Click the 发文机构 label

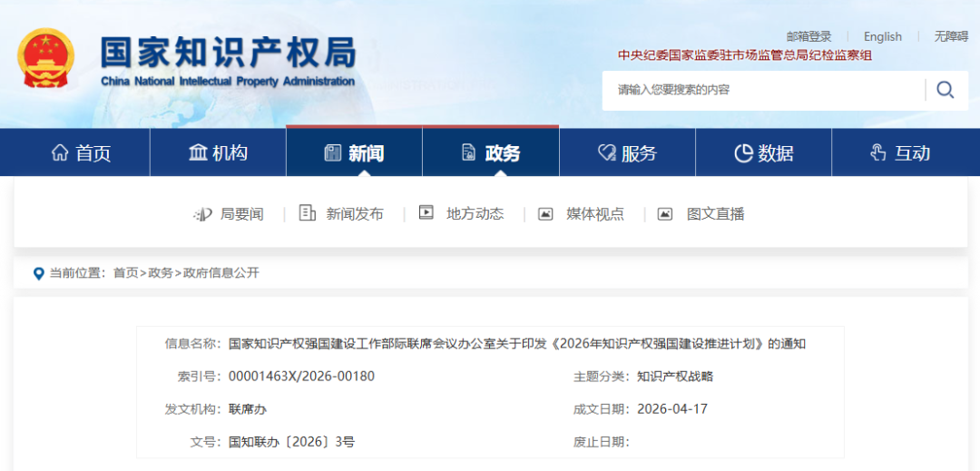(193, 409)
